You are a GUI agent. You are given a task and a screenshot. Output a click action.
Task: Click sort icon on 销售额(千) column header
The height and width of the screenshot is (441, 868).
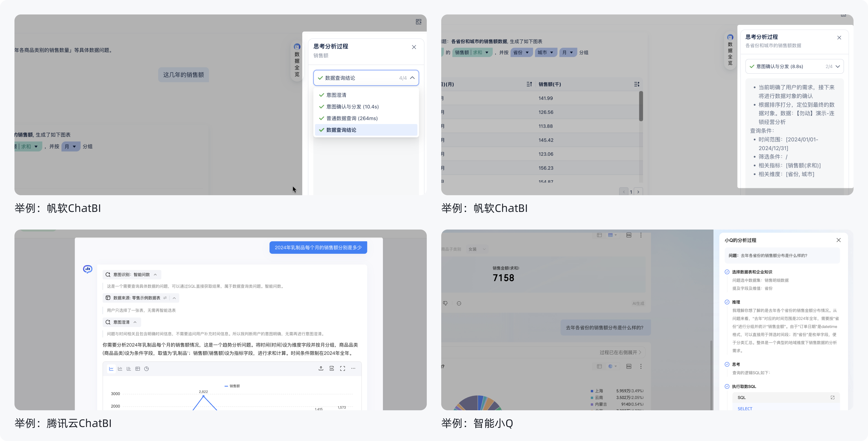point(637,84)
